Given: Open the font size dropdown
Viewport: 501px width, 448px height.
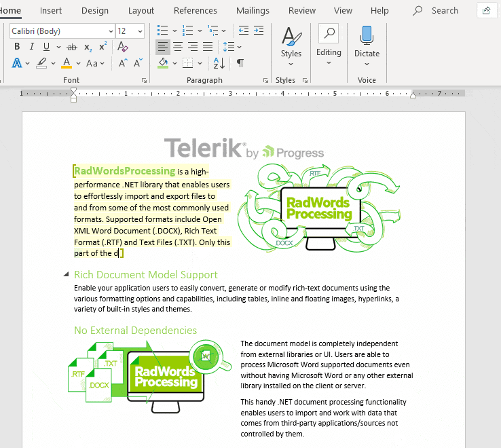Looking at the screenshot, I should 140,31.
